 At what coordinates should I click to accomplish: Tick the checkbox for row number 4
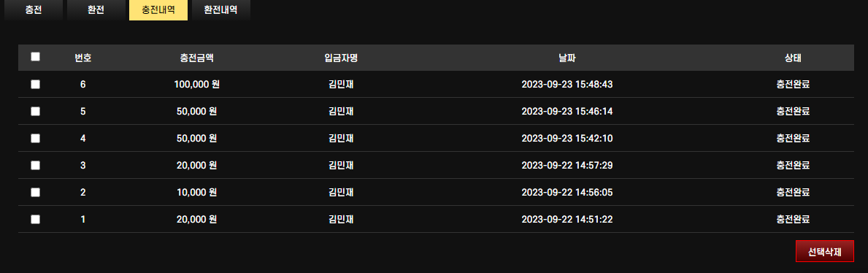36,139
